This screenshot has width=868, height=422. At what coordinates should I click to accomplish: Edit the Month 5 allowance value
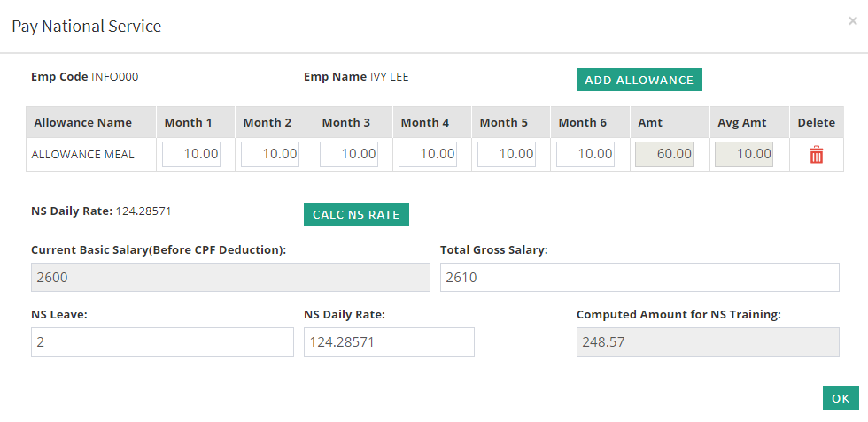click(507, 154)
